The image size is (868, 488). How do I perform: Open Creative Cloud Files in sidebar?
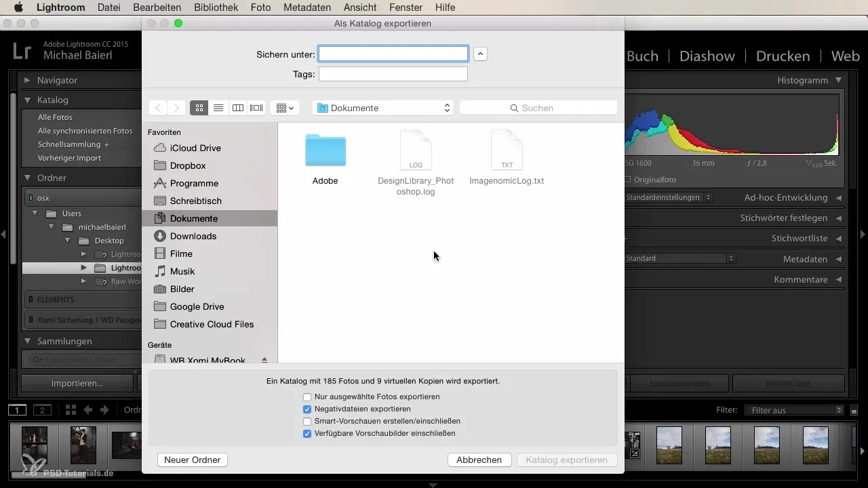pyautogui.click(x=212, y=324)
